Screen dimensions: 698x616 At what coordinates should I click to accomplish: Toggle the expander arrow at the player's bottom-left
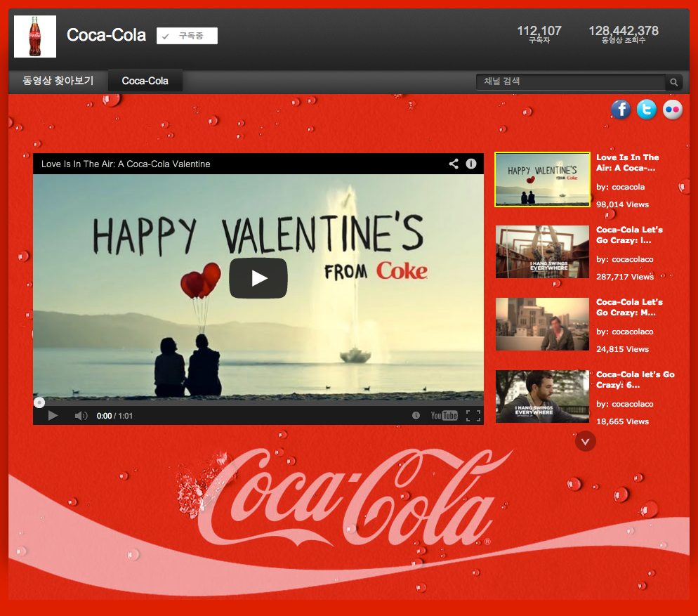point(39,402)
